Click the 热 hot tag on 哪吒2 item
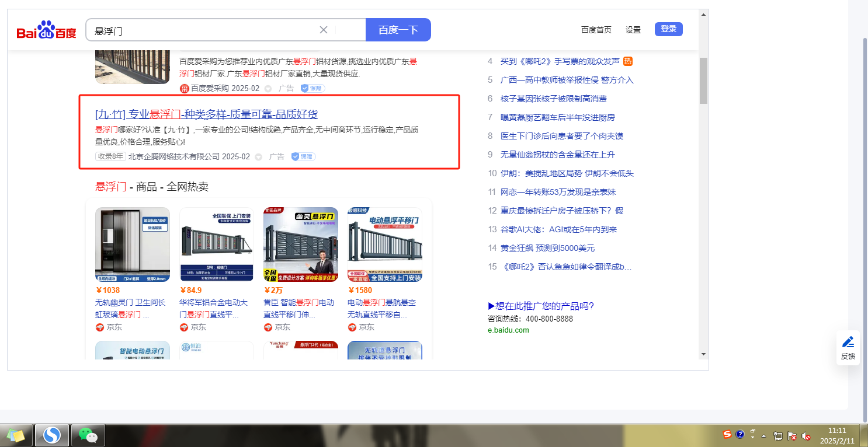 (628, 61)
